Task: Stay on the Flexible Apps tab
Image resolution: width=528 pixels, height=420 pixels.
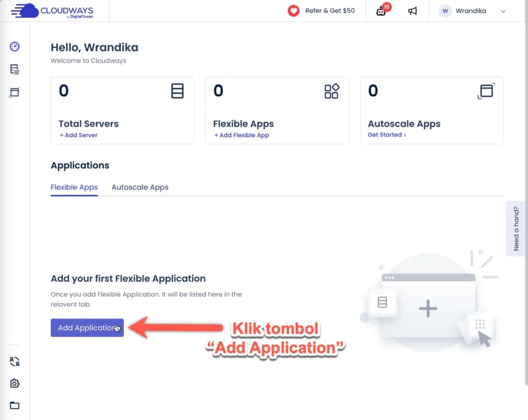Action: [74, 187]
